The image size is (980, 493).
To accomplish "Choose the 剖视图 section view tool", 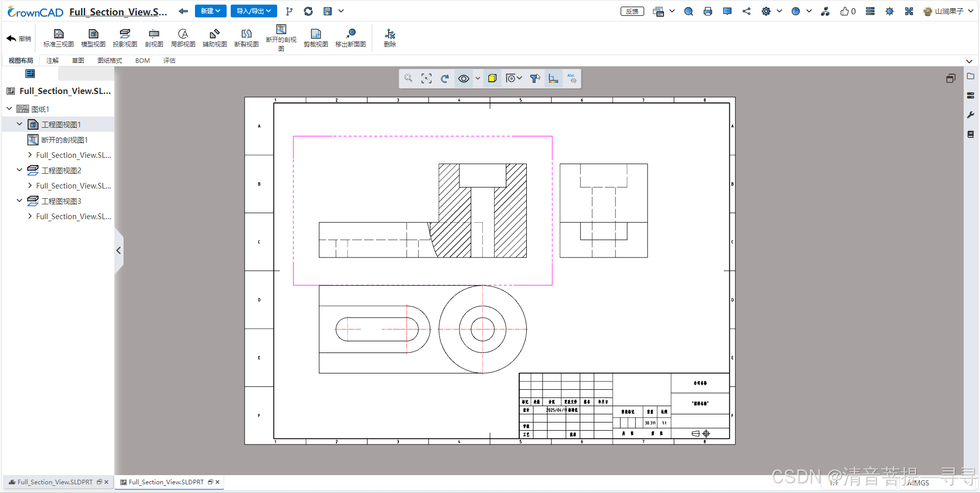I will pyautogui.click(x=154, y=38).
